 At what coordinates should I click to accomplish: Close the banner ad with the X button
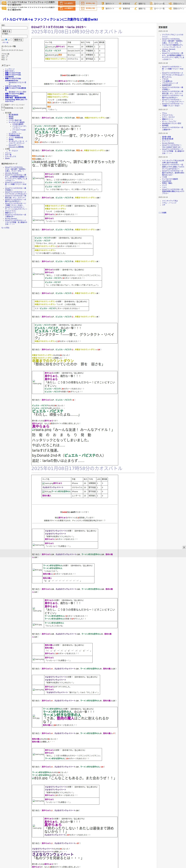[184, 547]
